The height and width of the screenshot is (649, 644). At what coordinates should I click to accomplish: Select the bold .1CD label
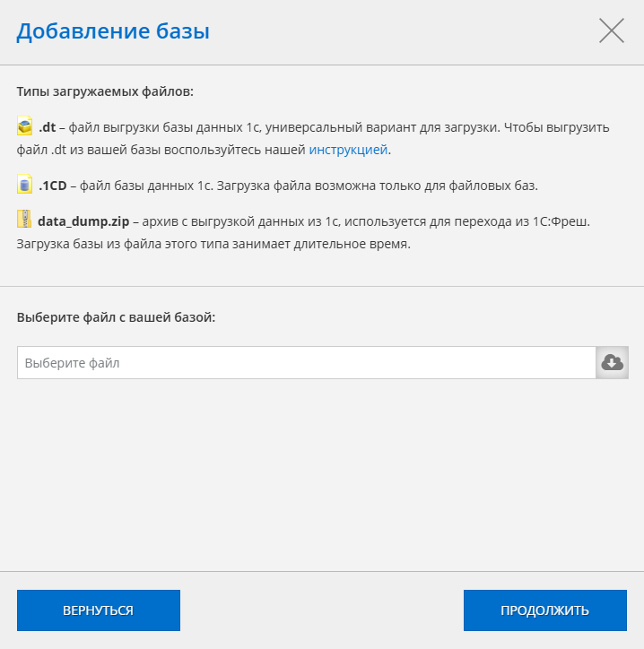(53, 186)
